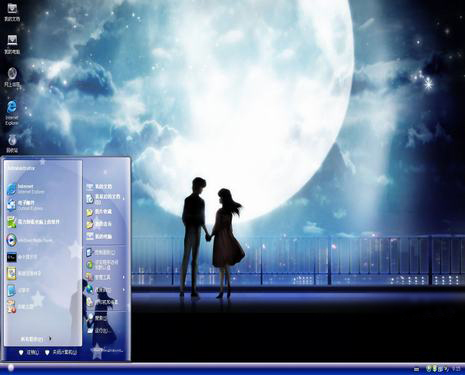
Task: Expand the Administrative Tools submenu
Action: coord(105,277)
